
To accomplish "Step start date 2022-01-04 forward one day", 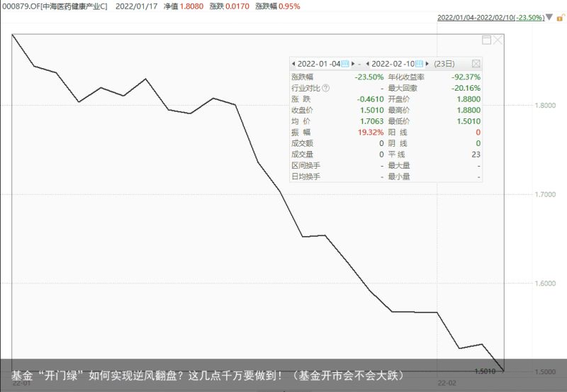I will click(x=353, y=64).
